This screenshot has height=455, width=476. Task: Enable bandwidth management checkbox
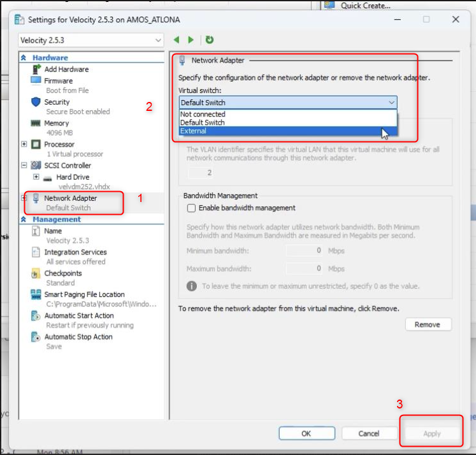tap(191, 208)
